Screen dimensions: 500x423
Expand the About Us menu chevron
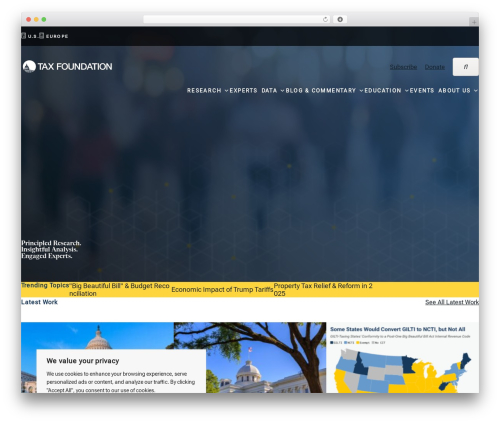[x=476, y=91]
